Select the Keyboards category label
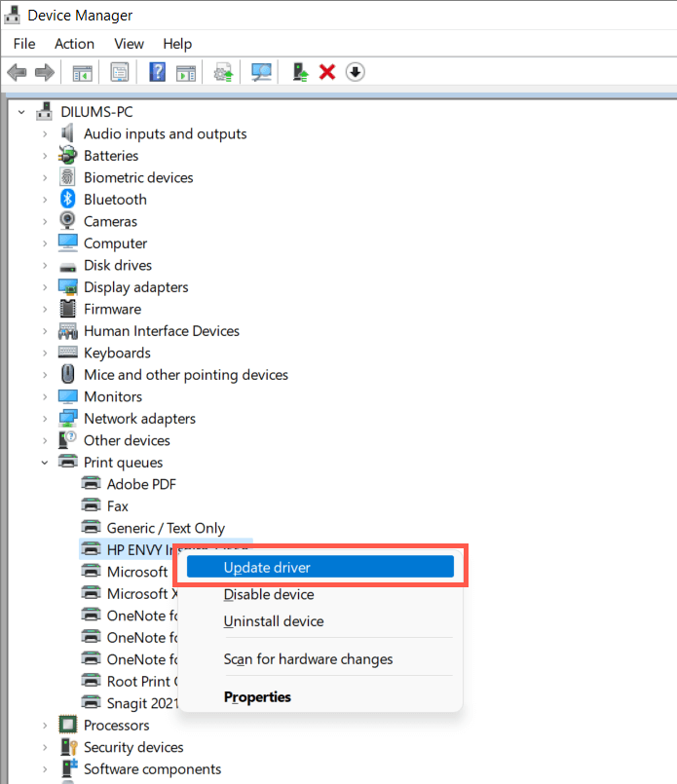Screen dimensions: 677x784 coord(117,353)
